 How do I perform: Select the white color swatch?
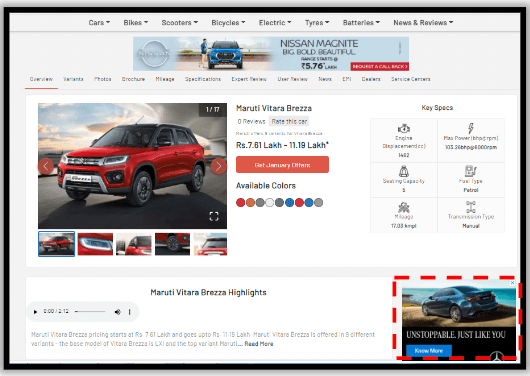tap(269, 203)
